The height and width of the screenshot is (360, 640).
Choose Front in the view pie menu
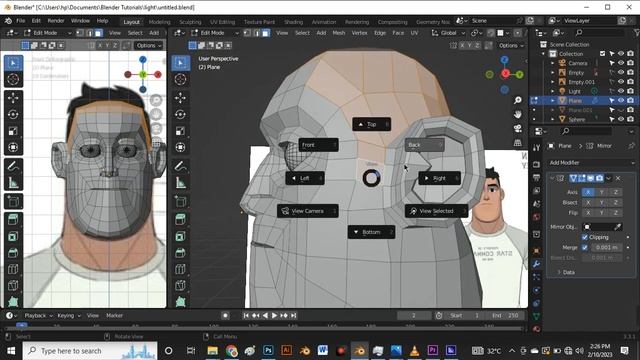click(x=318, y=145)
